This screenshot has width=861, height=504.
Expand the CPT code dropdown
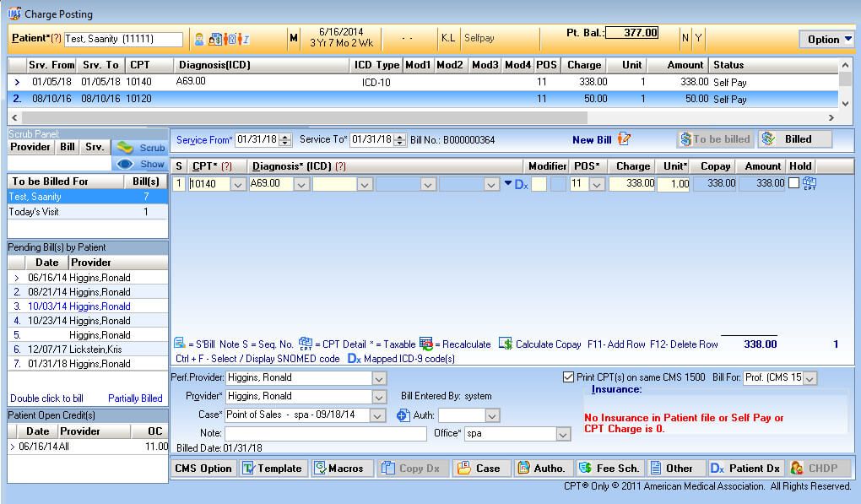pyautogui.click(x=237, y=185)
